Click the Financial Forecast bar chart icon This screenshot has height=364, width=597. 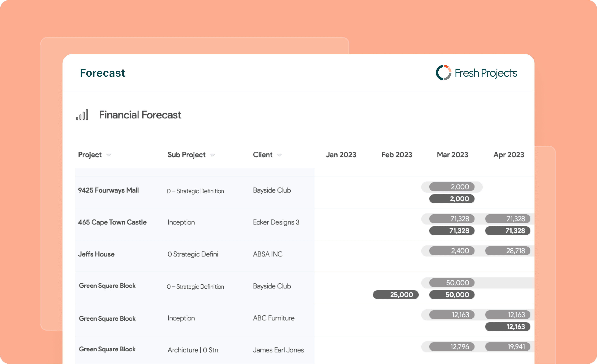pos(82,114)
